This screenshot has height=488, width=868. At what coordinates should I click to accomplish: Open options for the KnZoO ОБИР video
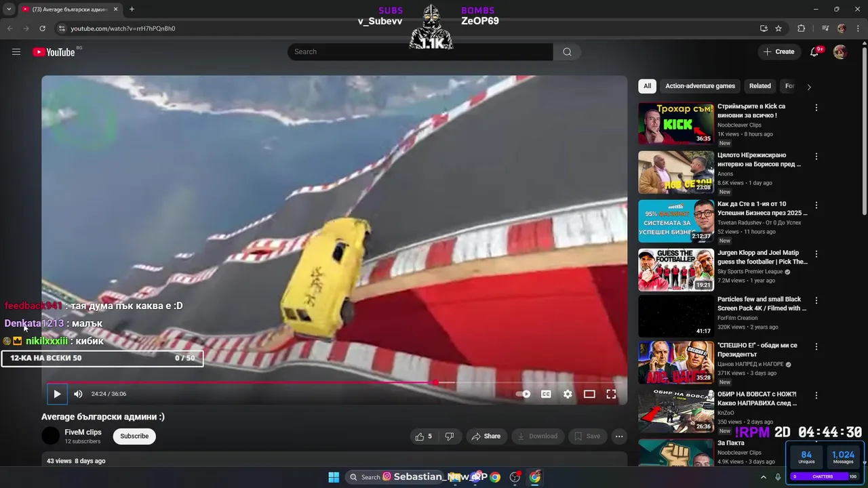(x=816, y=395)
